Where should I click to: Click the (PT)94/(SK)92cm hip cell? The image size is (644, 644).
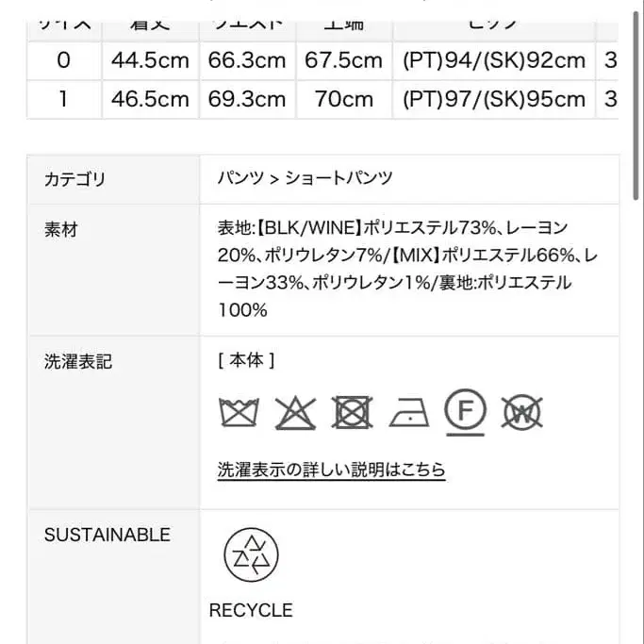(494, 61)
